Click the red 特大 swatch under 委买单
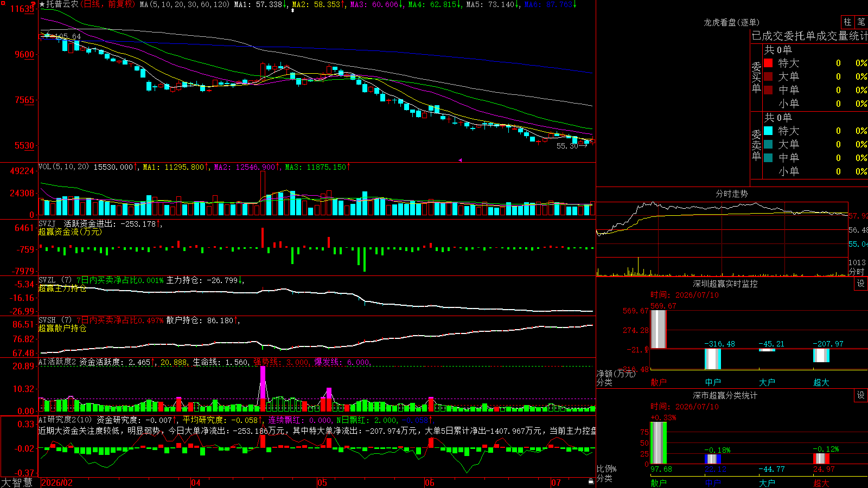Viewport: 868px width, 488px height. pyautogui.click(x=768, y=63)
